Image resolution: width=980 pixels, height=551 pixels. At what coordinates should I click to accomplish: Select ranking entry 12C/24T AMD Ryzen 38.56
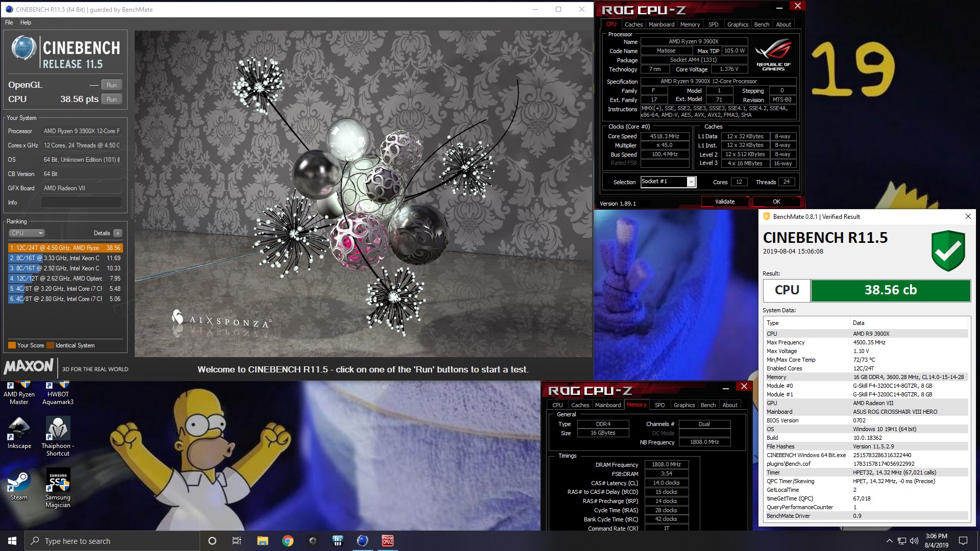click(x=65, y=248)
